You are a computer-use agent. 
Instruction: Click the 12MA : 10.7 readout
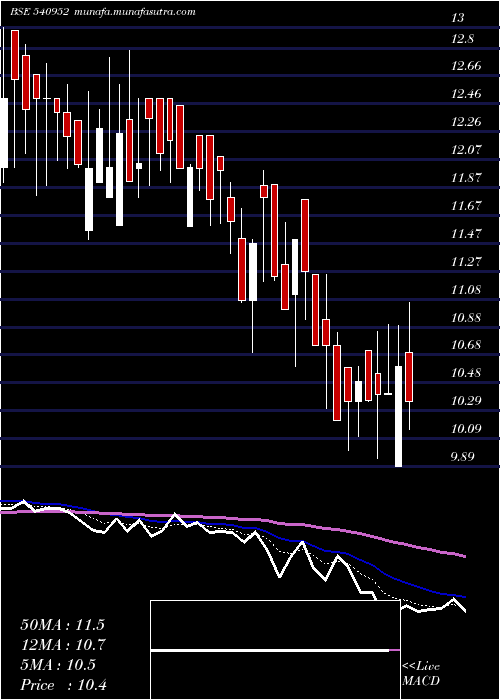(62, 645)
